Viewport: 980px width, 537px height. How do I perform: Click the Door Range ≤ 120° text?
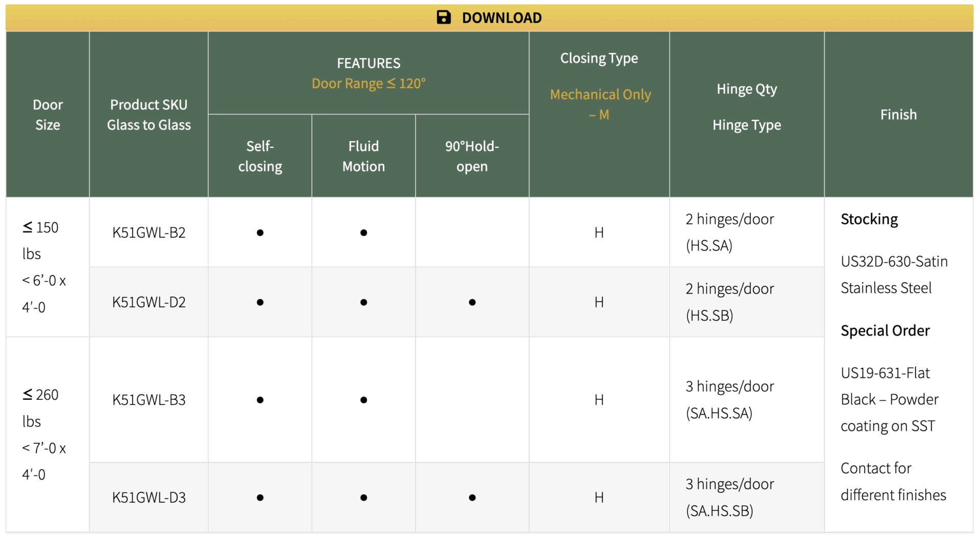coord(369,83)
